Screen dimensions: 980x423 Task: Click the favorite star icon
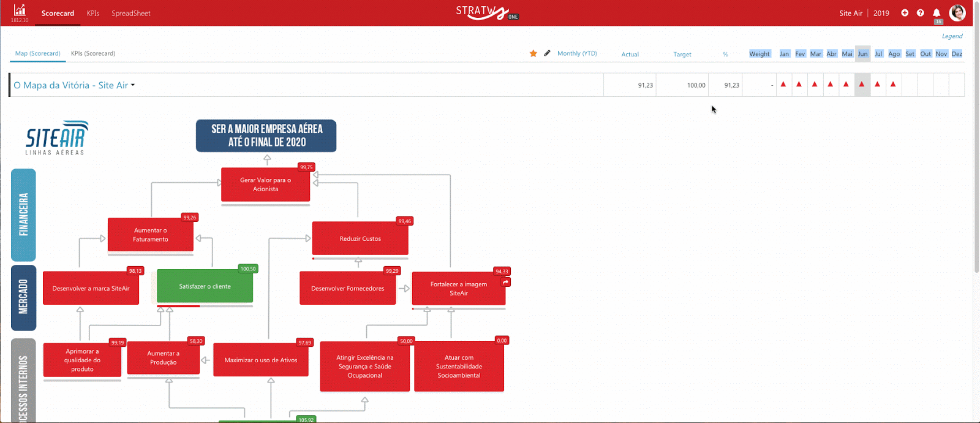pyautogui.click(x=533, y=53)
